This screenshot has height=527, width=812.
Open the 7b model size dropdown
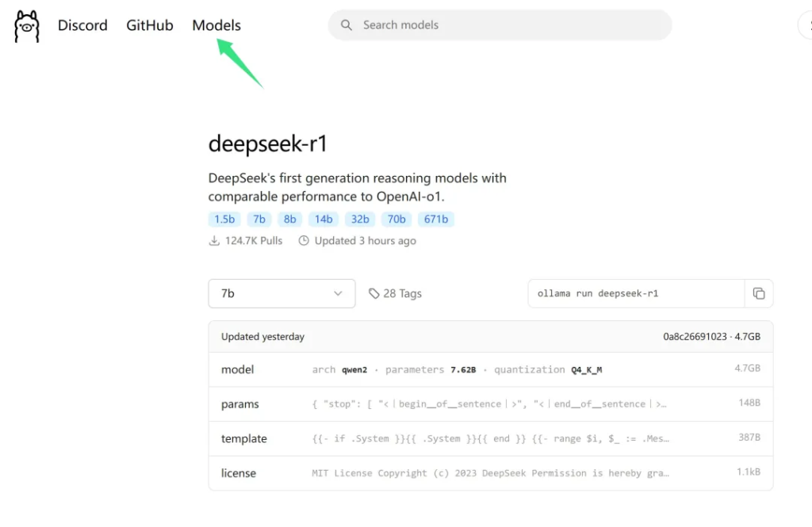click(282, 293)
